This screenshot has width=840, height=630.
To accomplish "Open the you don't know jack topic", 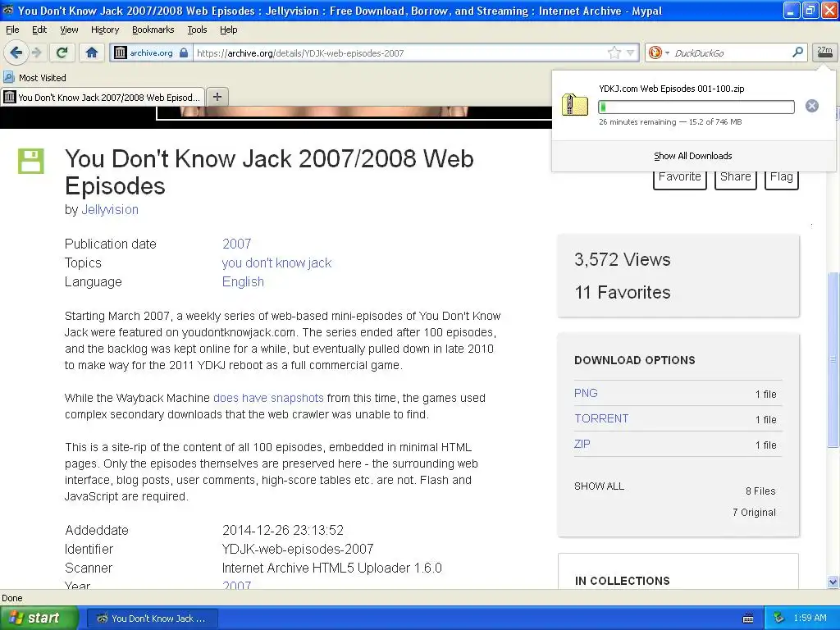I will 276,263.
